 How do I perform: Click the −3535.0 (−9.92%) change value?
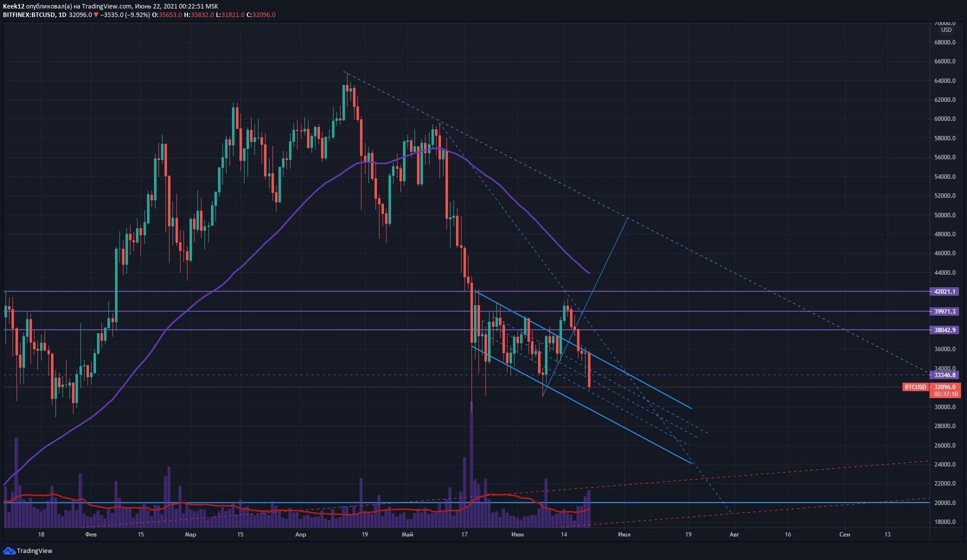click(125, 14)
